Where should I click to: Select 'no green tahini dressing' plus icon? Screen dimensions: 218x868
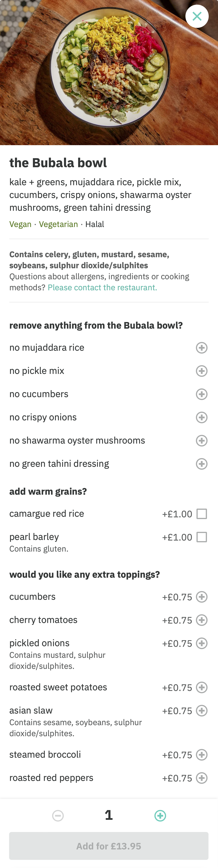coord(202,464)
